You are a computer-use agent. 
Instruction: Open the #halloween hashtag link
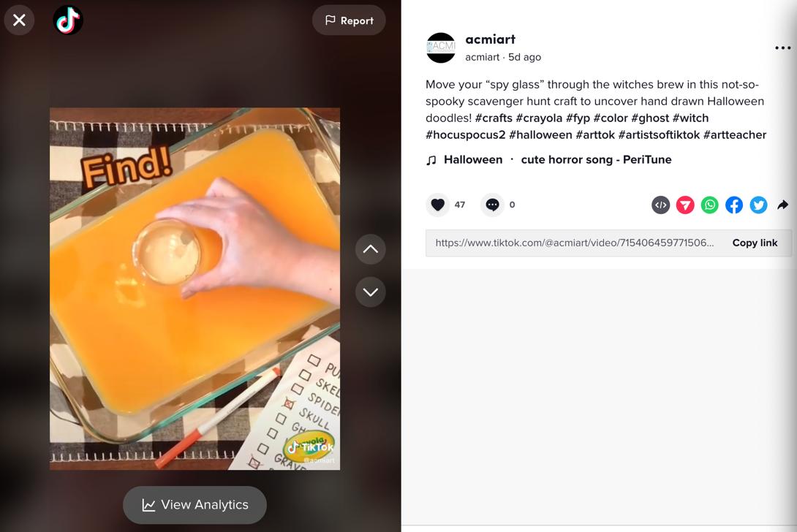click(x=540, y=134)
